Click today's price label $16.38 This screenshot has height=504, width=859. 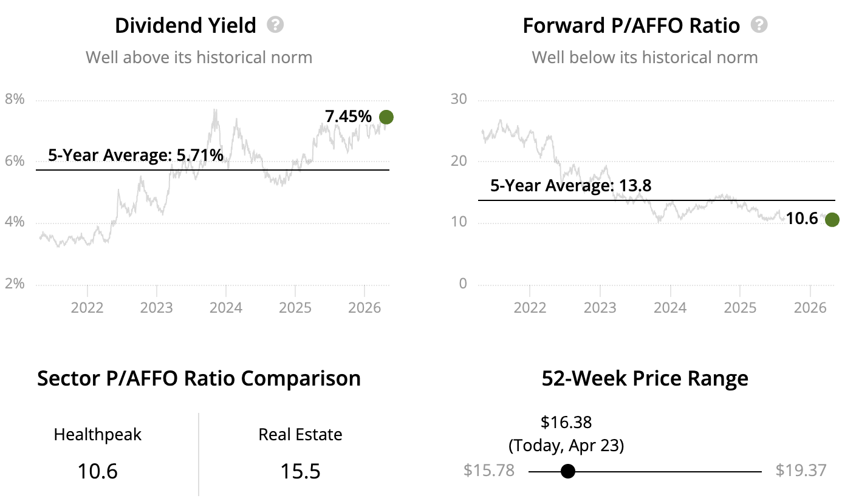click(566, 421)
